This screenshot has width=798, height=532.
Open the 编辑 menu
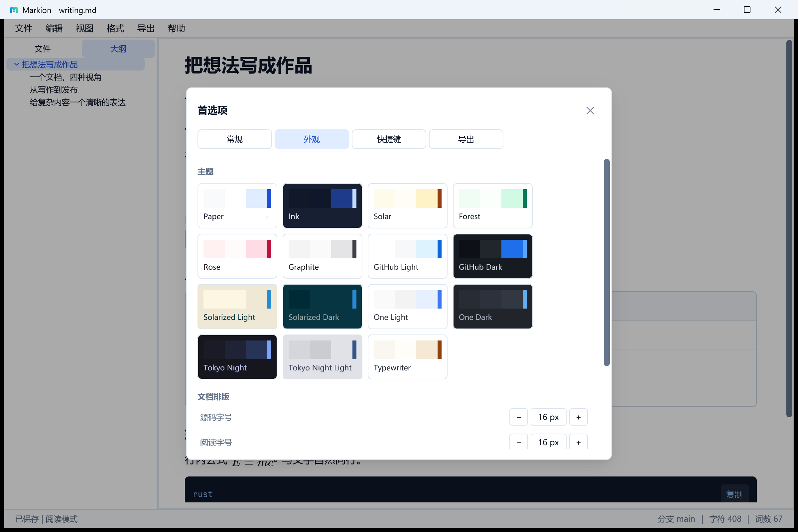point(54,29)
